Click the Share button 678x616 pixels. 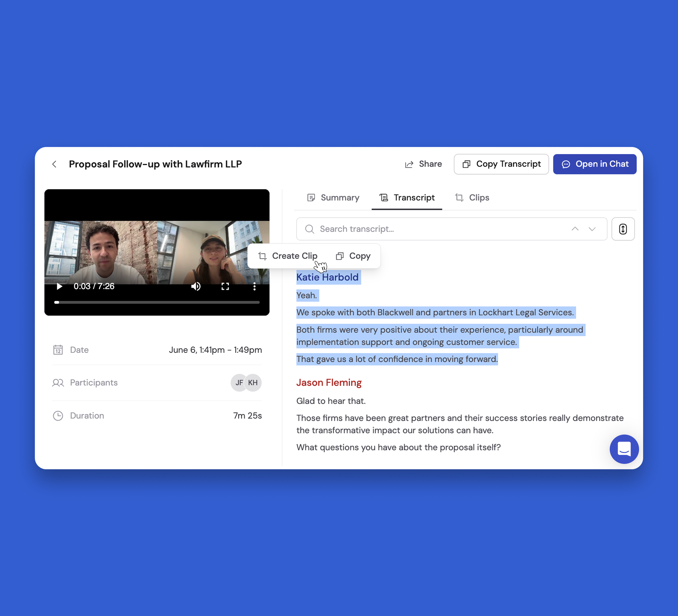click(x=423, y=164)
